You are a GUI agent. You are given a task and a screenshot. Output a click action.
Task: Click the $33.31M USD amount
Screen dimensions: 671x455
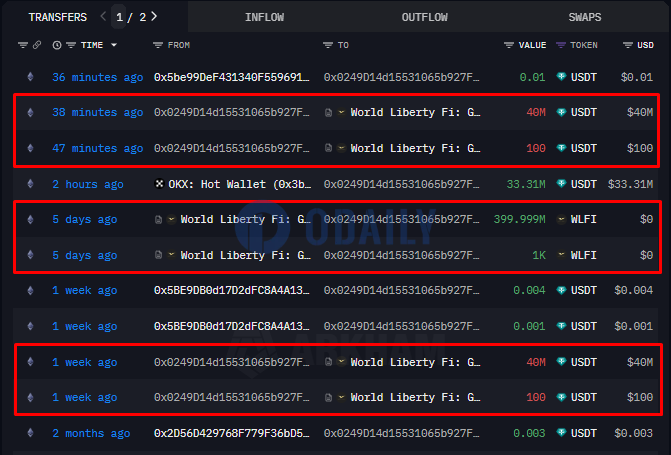point(630,184)
